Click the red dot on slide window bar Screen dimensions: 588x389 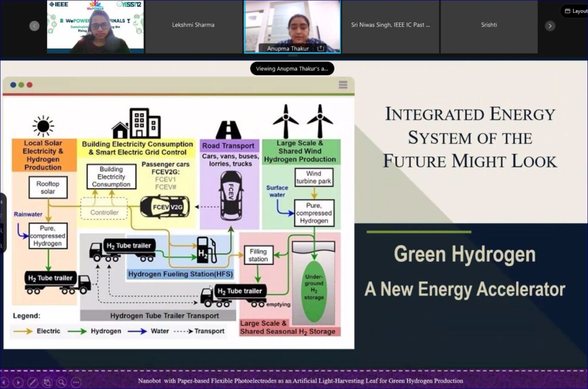30,85
